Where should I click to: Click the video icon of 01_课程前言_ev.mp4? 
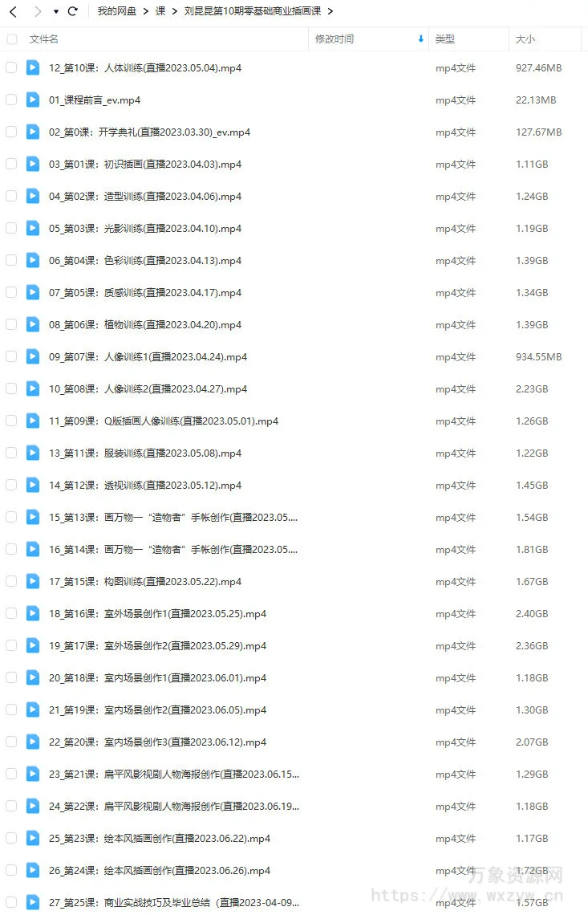click(x=33, y=100)
